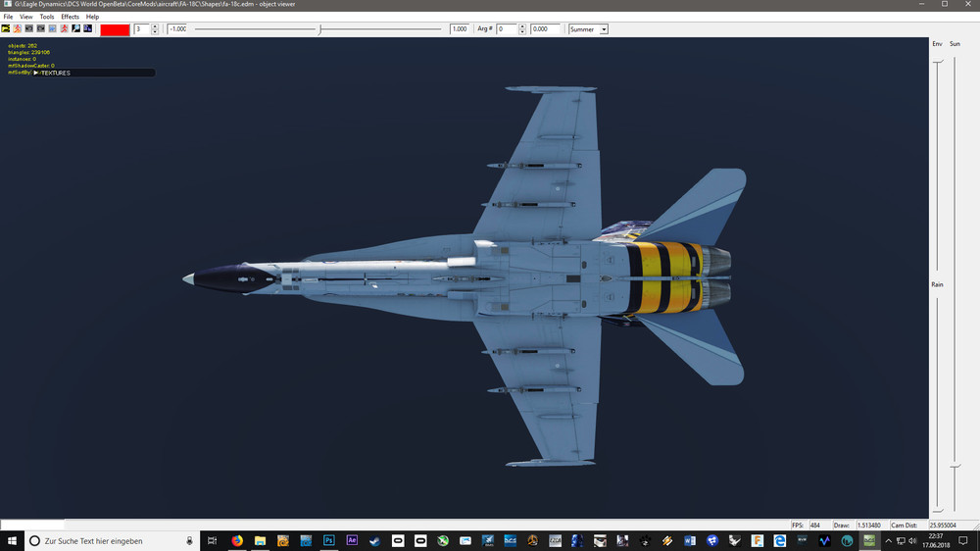Click the magnifier picture toolbar icon

(x=76, y=28)
